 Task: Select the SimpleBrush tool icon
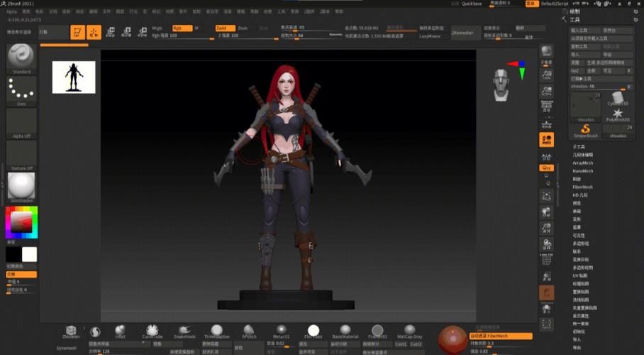point(586,129)
